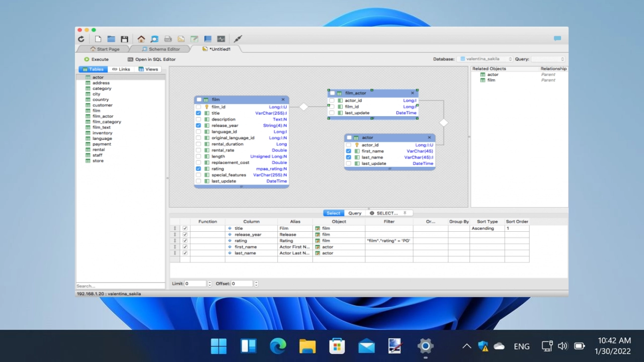
Task: Uncheck rating field in film table
Action: click(199, 169)
